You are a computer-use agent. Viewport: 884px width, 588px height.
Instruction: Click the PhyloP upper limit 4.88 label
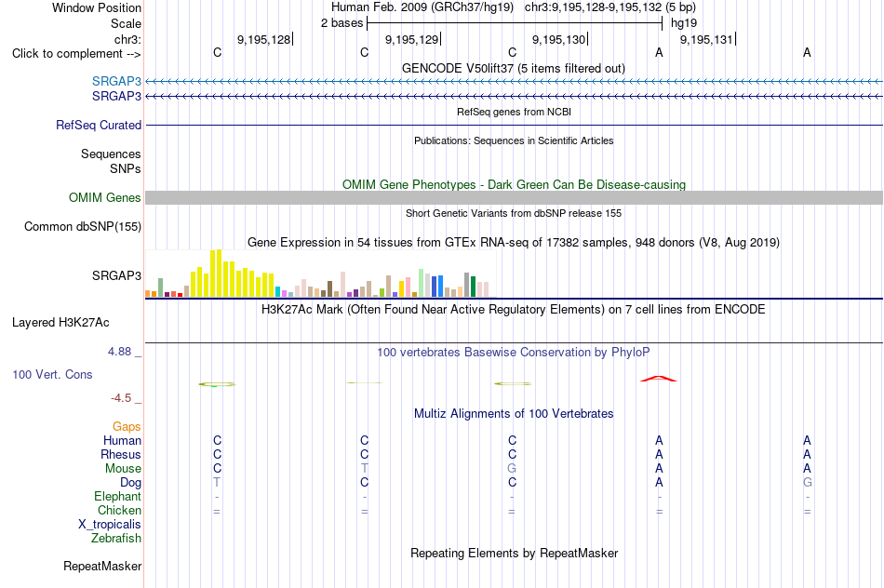[x=119, y=352]
